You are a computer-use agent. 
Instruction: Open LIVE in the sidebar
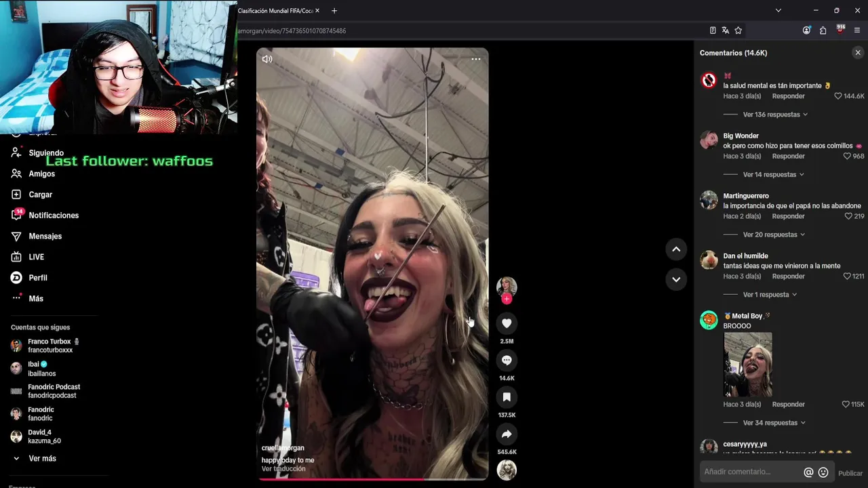coord(36,258)
